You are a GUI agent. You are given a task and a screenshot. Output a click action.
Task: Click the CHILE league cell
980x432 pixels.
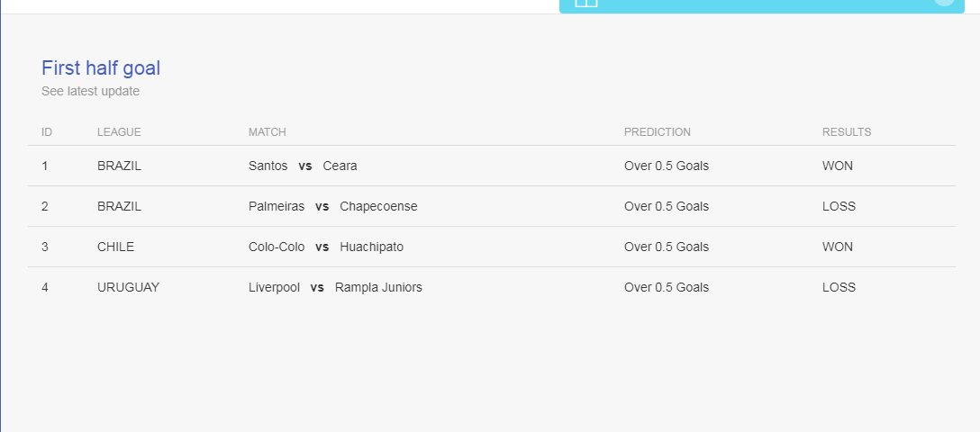pyautogui.click(x=115, y=247)
